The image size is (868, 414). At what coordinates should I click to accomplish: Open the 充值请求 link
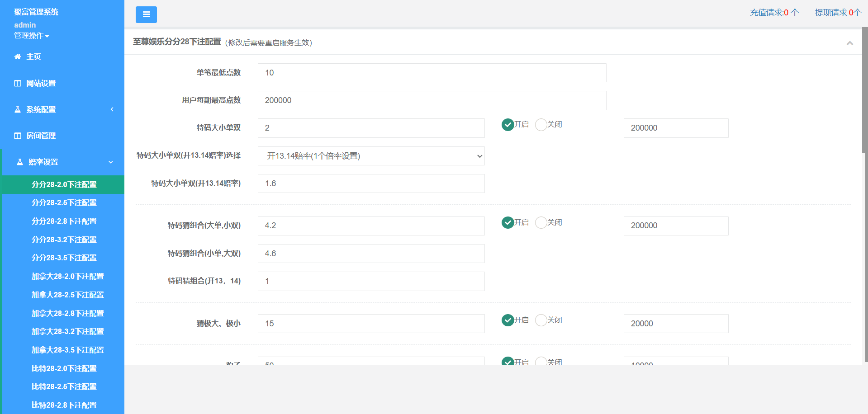[x=774, y=13]
